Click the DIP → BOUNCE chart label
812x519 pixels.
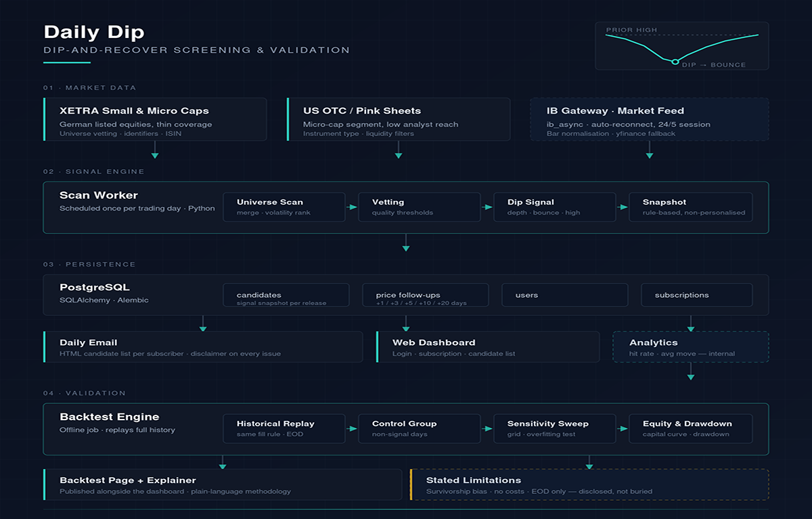[x=714, y=65]
